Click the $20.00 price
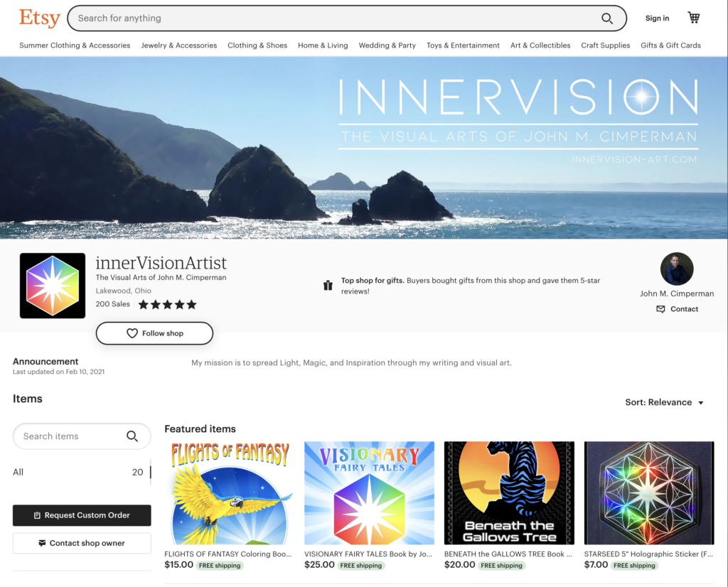Screen dimensions: 728x587 (460, 565)
